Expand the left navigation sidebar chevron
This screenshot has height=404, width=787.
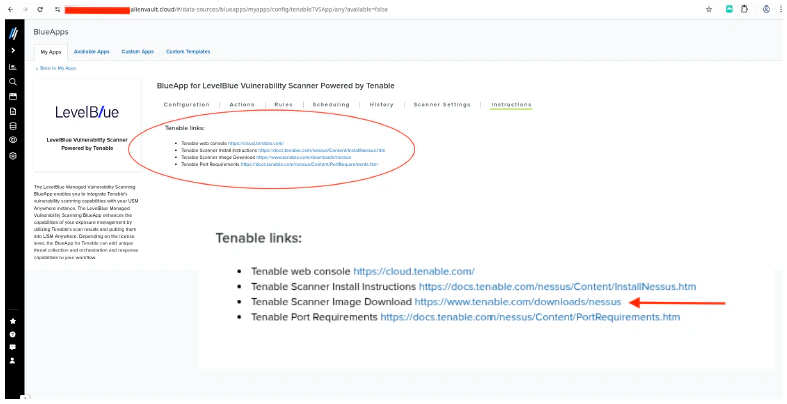(x=13, y=51)
